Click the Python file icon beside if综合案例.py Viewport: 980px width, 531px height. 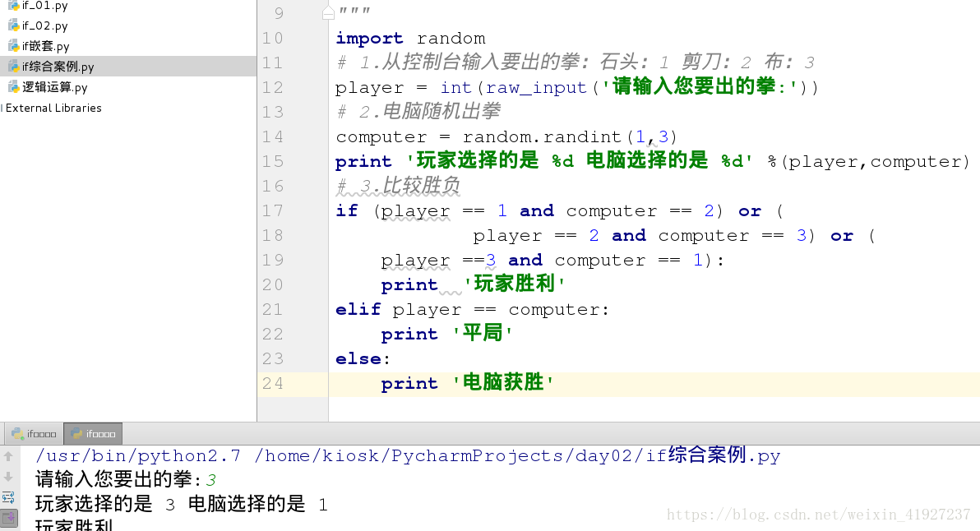(13, 67)
